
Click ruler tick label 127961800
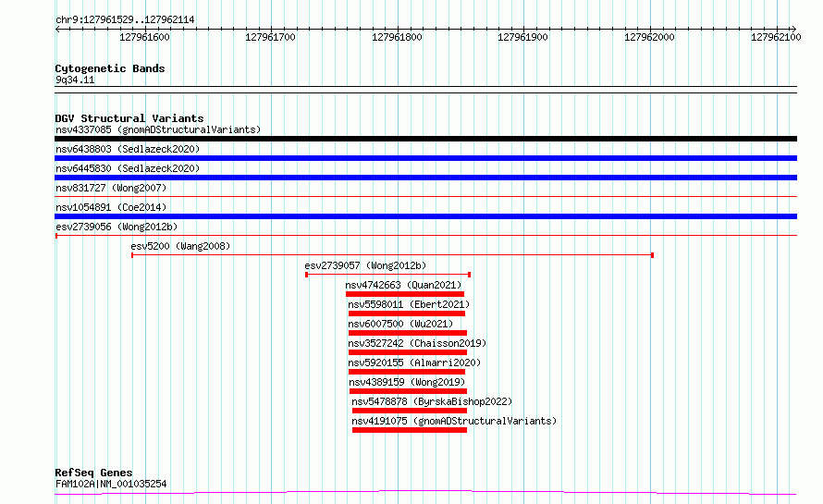[x=397, y=37]
